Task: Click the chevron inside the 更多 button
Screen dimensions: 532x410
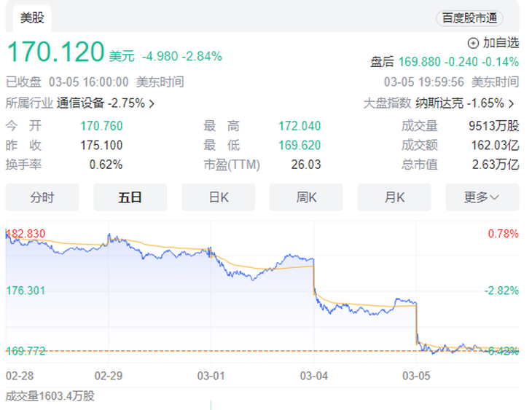Action: point(494,197)
